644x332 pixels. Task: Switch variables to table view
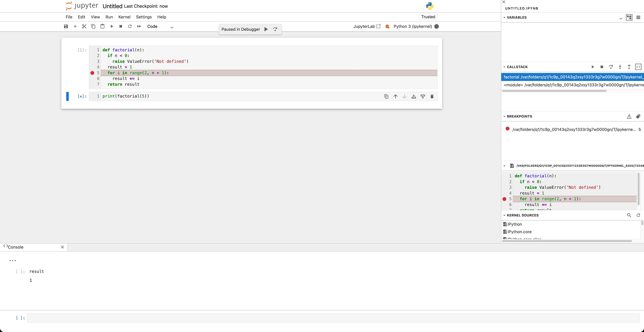(x=638, y=17)
